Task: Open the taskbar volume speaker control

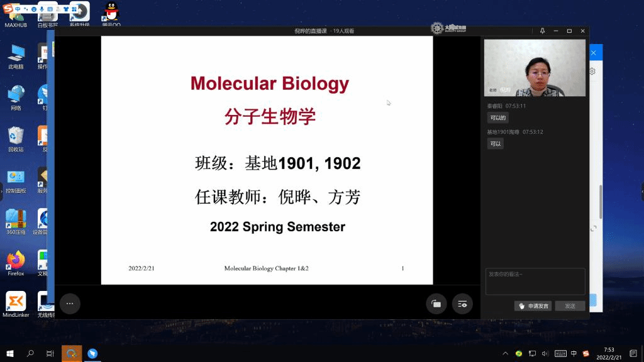Action: point(545,354)
